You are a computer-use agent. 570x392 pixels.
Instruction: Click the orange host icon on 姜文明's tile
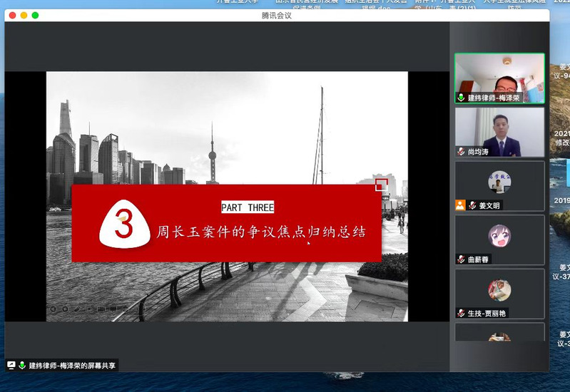460,205
